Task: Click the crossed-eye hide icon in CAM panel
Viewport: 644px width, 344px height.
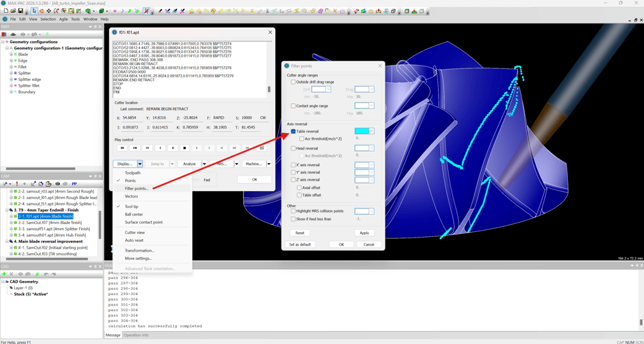Action: click(65, 184)
